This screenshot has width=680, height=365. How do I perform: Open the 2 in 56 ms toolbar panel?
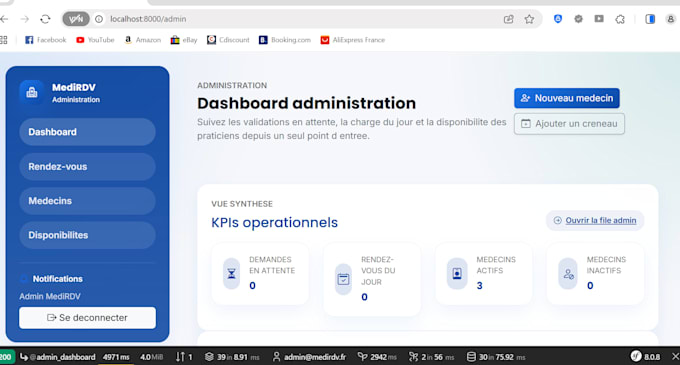[x=432, y=357]
